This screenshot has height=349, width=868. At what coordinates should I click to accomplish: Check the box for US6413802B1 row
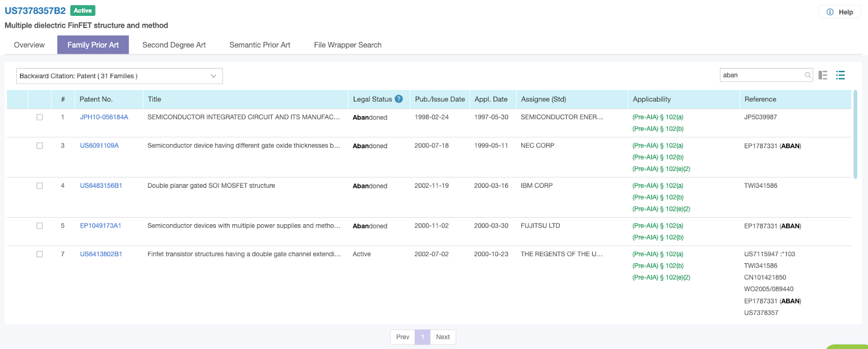[40, 254]
